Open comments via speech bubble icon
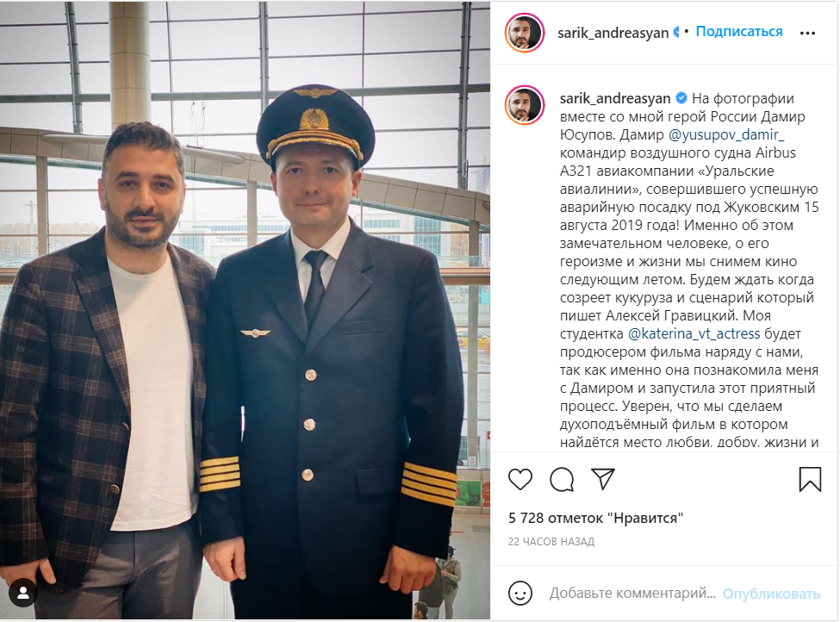 tap(562, 479)
